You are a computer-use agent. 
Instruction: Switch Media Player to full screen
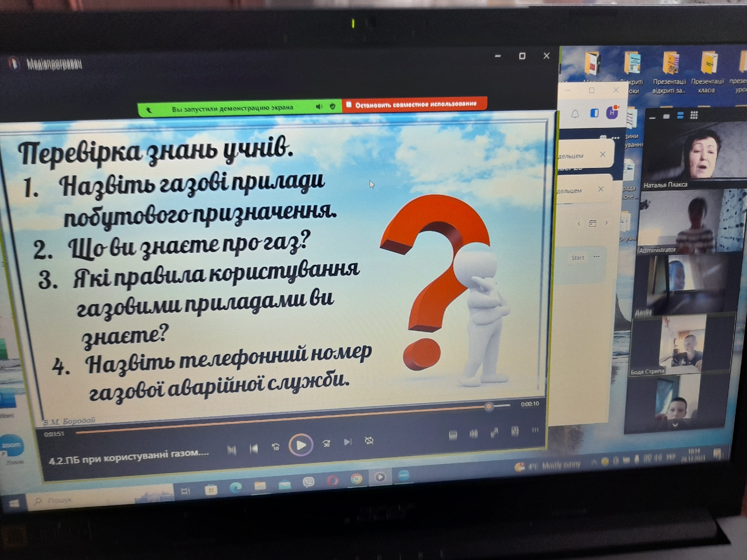(x=494, y=433)
